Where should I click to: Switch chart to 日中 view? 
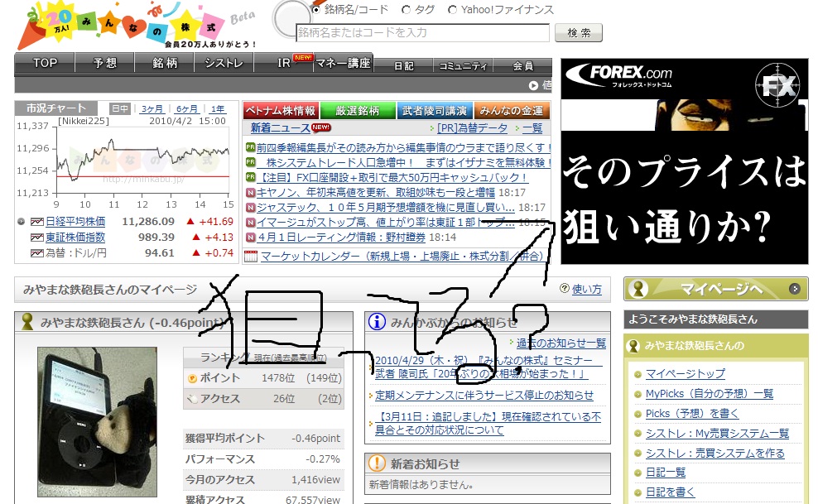(x=119, y=108)
